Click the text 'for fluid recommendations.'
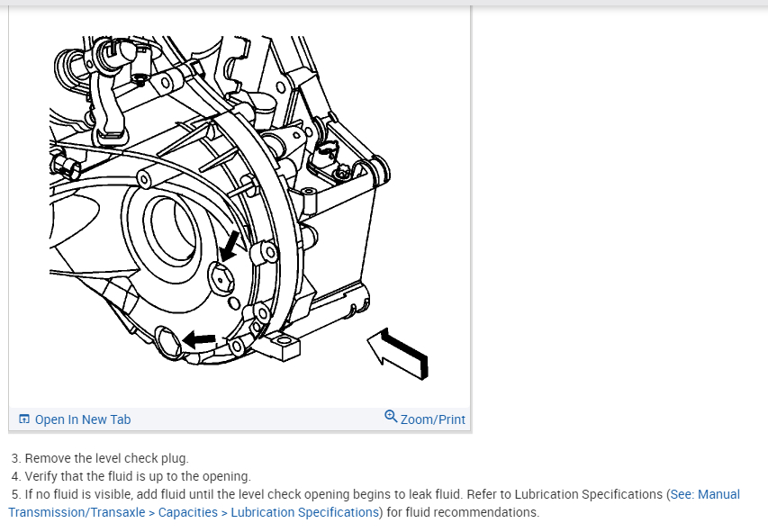 click(463, 512)
